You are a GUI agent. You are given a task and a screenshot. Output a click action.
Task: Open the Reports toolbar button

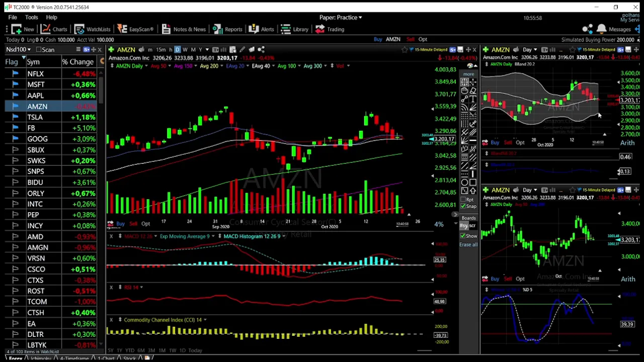[x=227, y=29]
